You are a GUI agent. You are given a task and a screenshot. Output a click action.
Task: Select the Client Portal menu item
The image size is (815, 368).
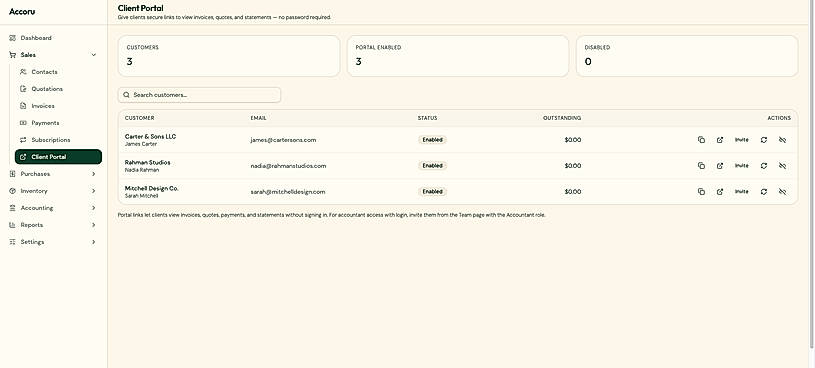click(x=58, y=157)
